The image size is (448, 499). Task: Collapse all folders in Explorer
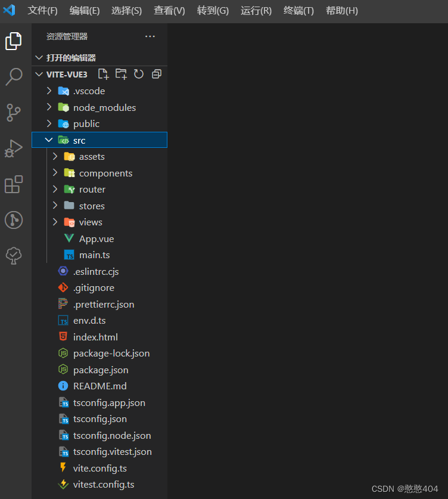[156, 73]
